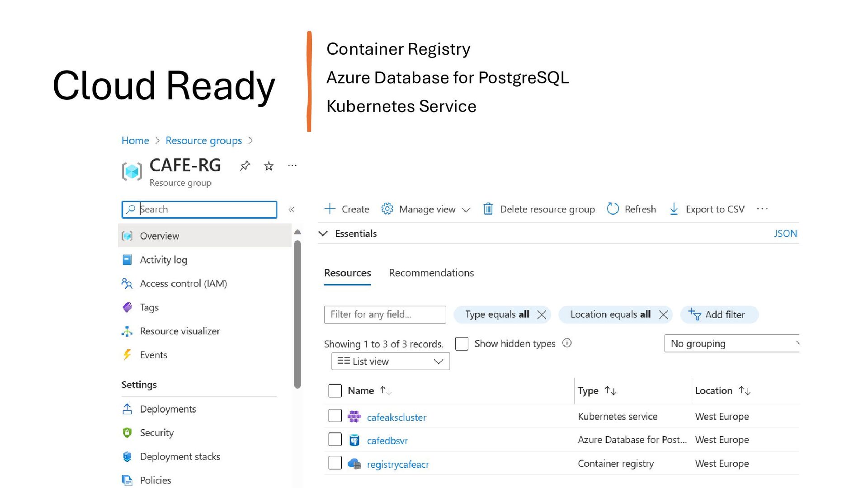Click the Delete resource group trash icon
The height and width of the screenshot is (488, 868).
pos(488,209)
